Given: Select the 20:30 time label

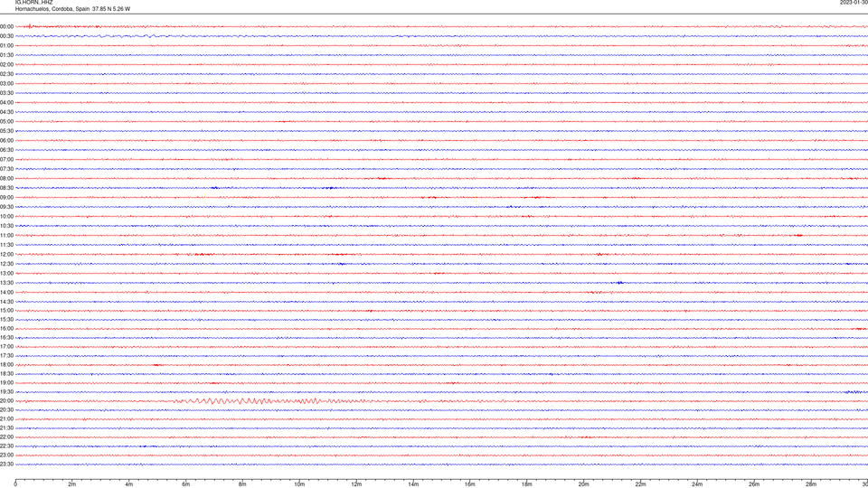Looking at the screenshot, I should [x=6, y=410].
